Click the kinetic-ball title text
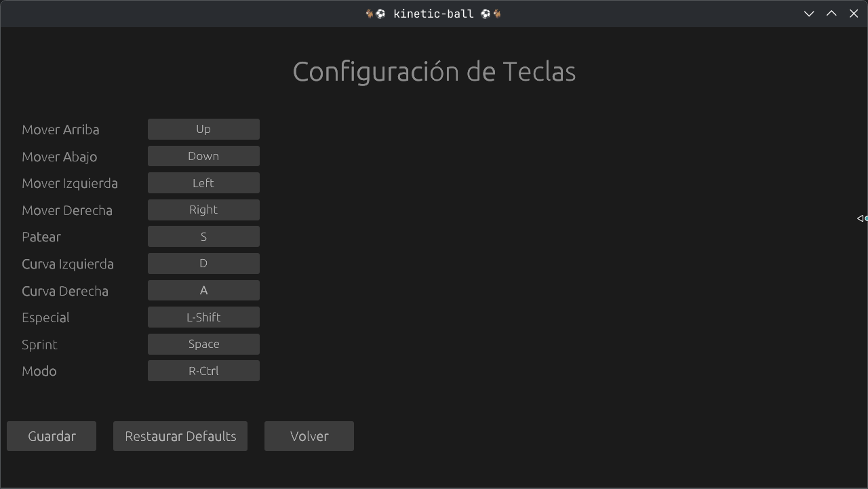The height and width of the screenshot is (489, 868). [x=433, y=14]
